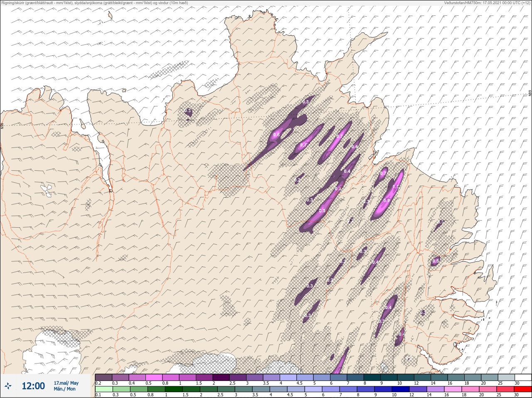The height and width of the screenshot is (398, 532).
Task: Click the N99 label on the map's left edge
Action: (2, 125)
